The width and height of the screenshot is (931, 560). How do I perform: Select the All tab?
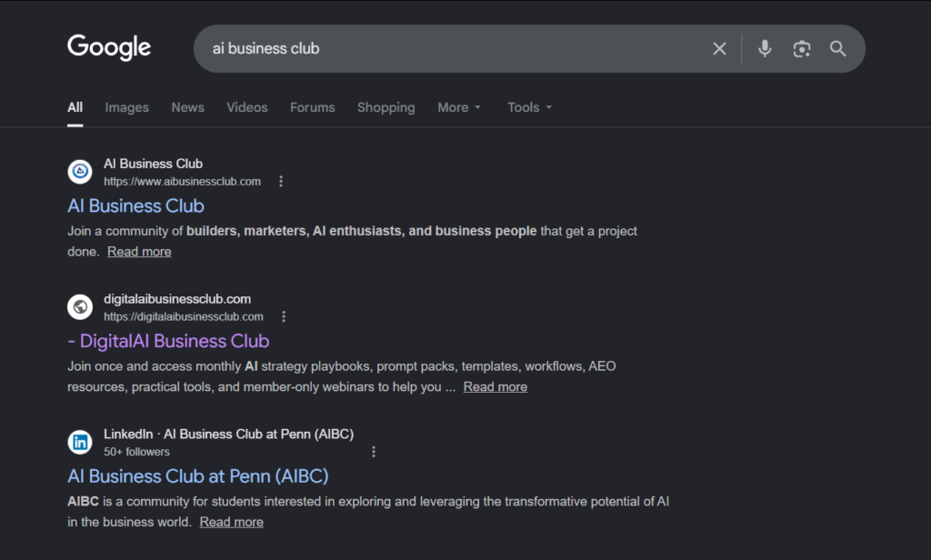75,107
